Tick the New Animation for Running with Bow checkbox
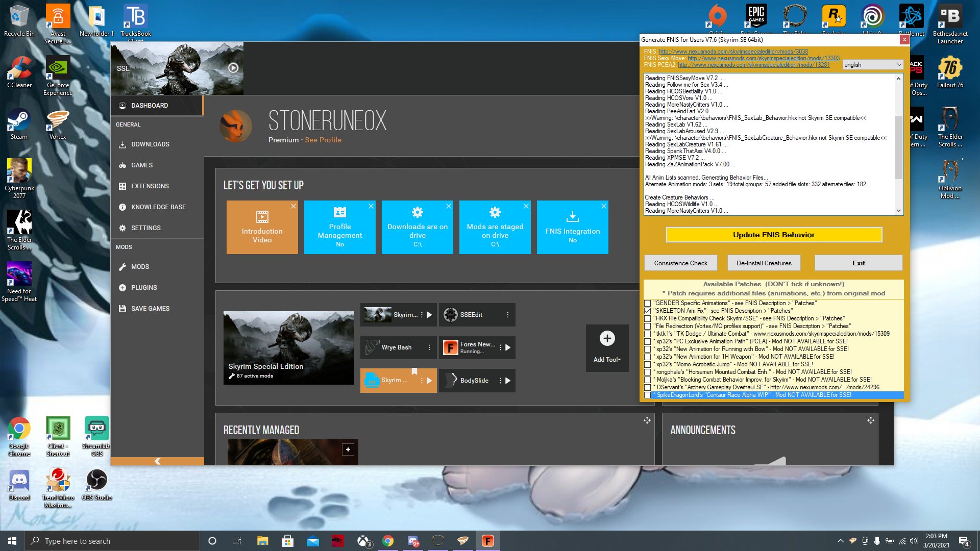 pyautogui.click(x=647, y=349)
